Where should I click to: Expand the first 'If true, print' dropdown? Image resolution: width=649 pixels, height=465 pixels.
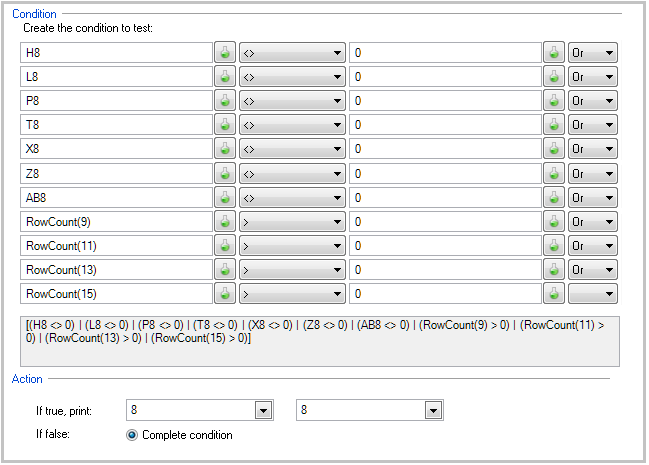pyautogui.click(x=264, y=410)
